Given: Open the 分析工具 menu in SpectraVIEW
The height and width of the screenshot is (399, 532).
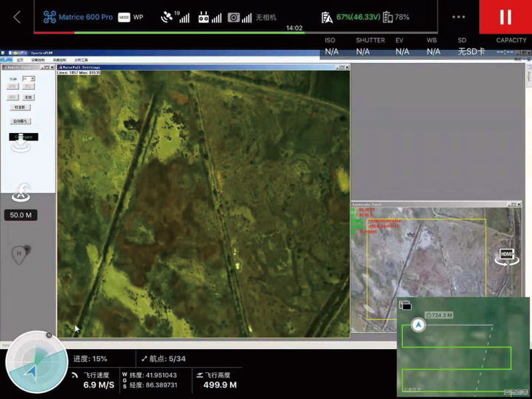Looking at the screenshot, I should [x=80, y=60].
